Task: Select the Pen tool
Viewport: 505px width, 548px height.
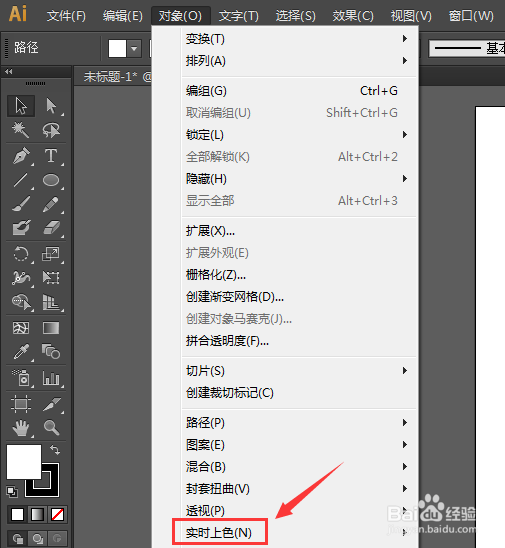Action: pyautogui.click(x=21, y=156)
